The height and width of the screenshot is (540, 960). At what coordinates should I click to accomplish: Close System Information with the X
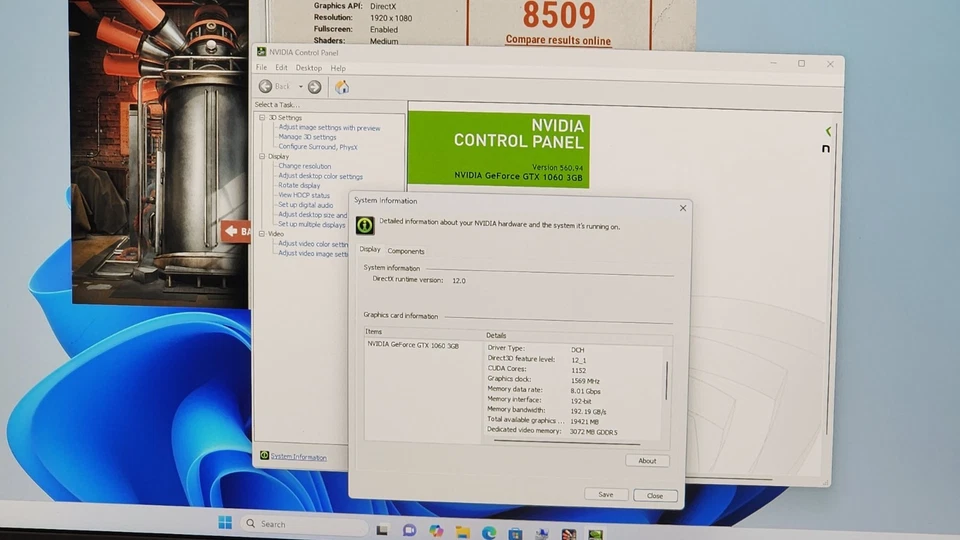[683, 208]
